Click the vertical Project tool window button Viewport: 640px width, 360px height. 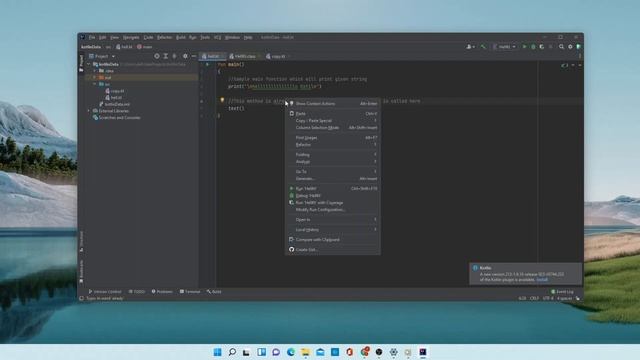[81, 63]
